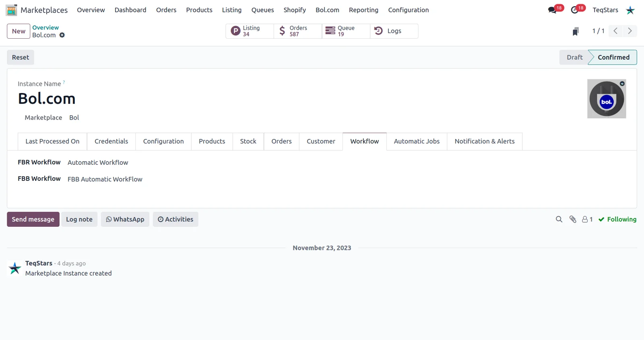Open the Shopify menu

[295, 10]
